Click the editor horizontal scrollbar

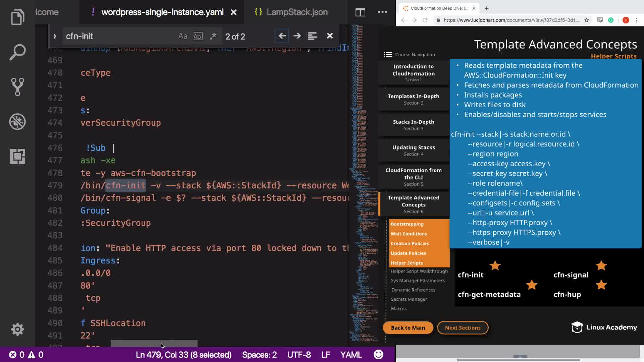click(154, 343)
